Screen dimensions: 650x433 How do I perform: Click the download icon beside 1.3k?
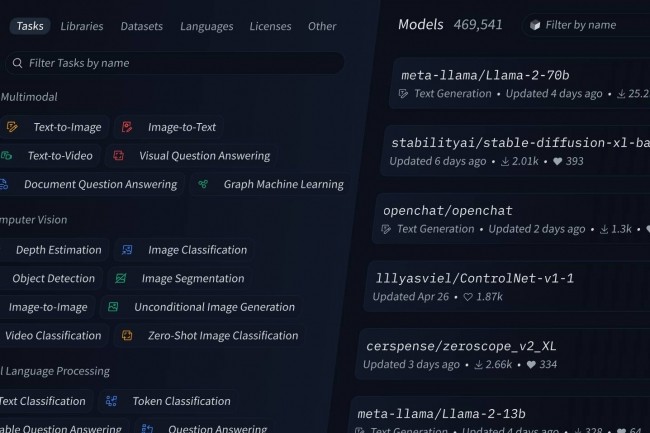[604, 229]
